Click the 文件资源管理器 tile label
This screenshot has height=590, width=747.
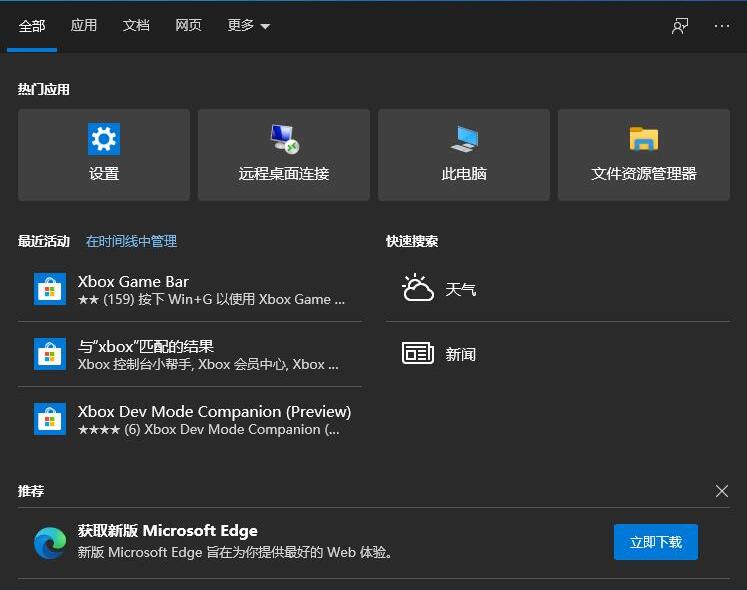point(644,173)
